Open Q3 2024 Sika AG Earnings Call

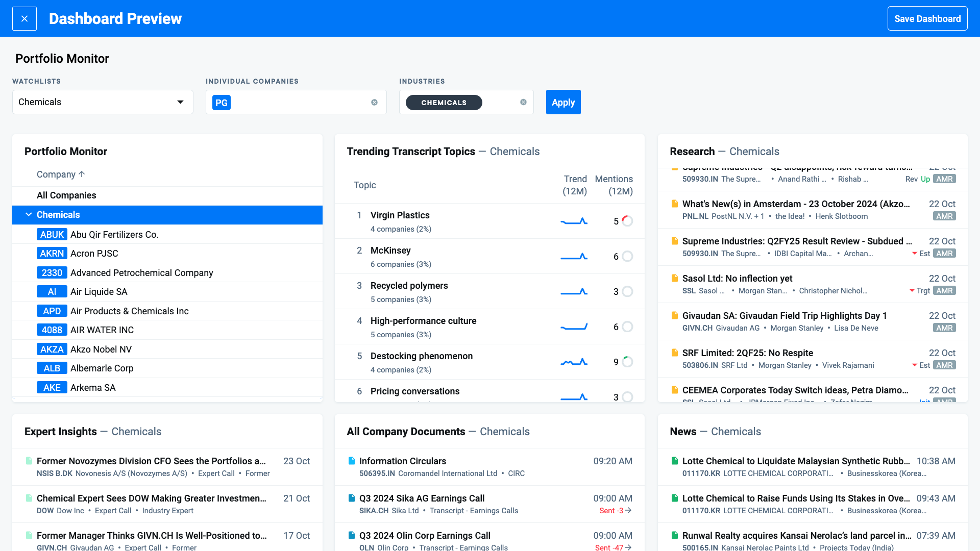[x=422, y=498]
